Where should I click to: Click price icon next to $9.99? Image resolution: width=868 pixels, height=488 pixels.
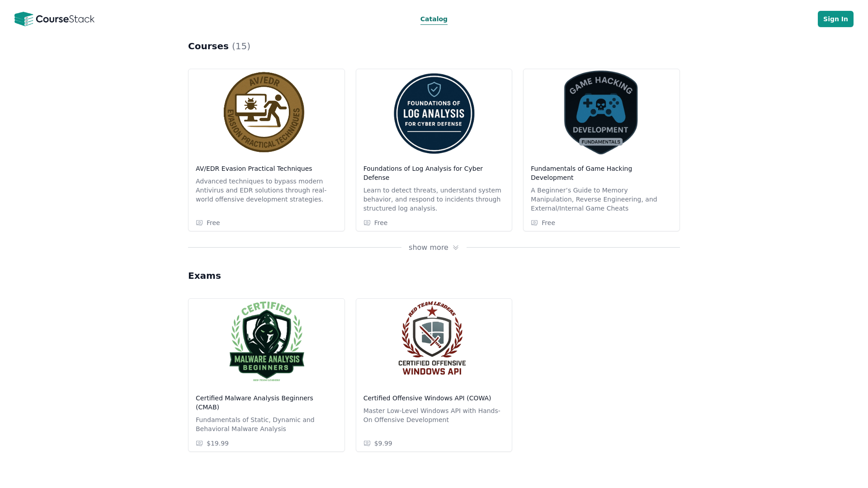click(367, 443)
